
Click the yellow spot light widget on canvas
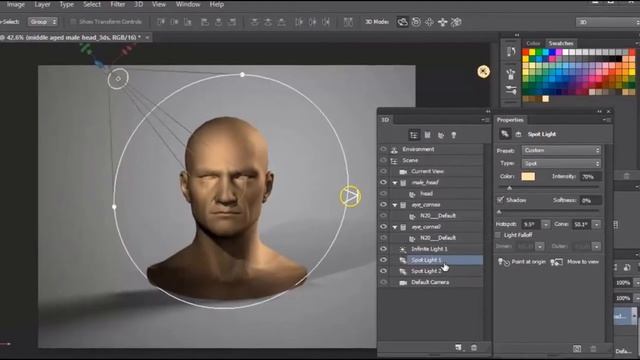point(350,196)
